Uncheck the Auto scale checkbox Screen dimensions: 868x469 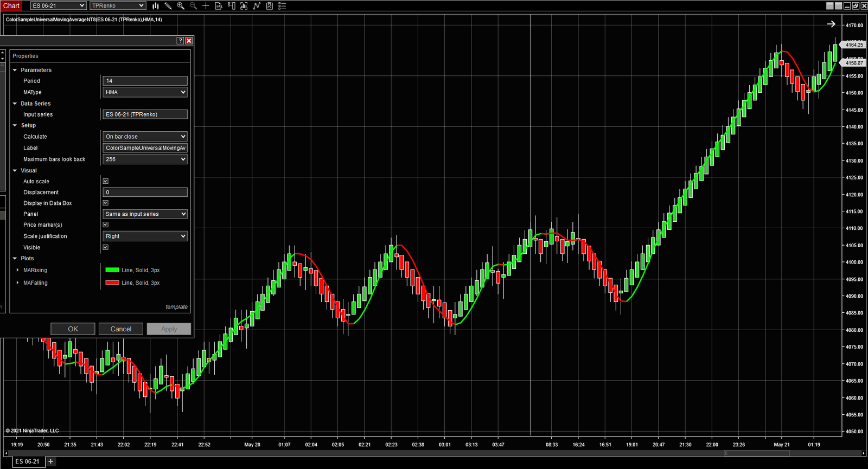point(106,181)
